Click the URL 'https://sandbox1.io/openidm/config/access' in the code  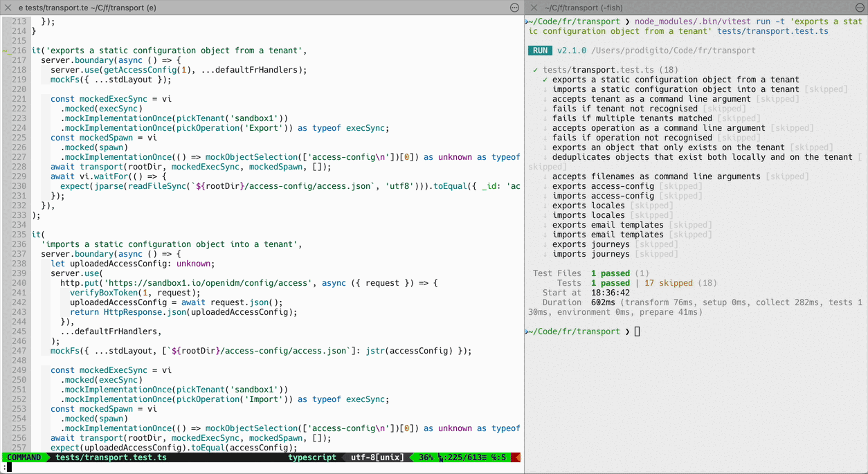(208, 283)
